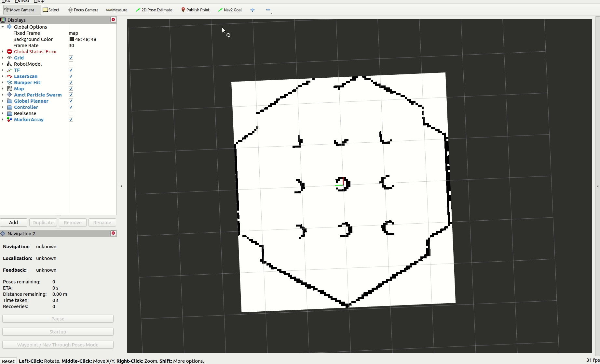Click the Displays panel monitor icon
Screen dimensions: 600x364
coord(3,20)
